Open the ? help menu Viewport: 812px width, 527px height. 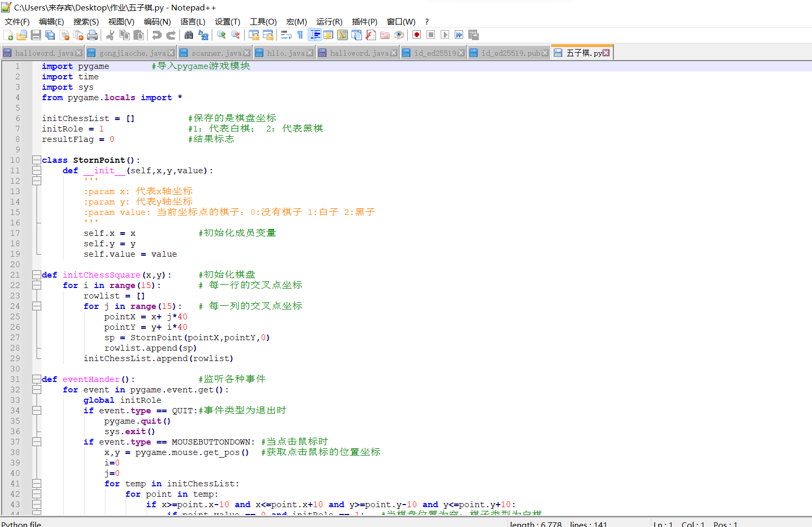click(x=427, y=21)
